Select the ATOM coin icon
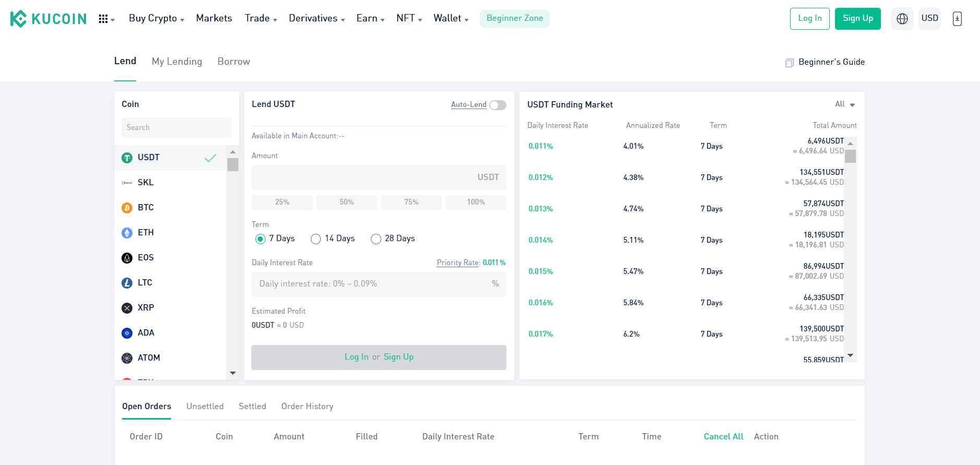980x465 pixels. click(x=127, y=358)
